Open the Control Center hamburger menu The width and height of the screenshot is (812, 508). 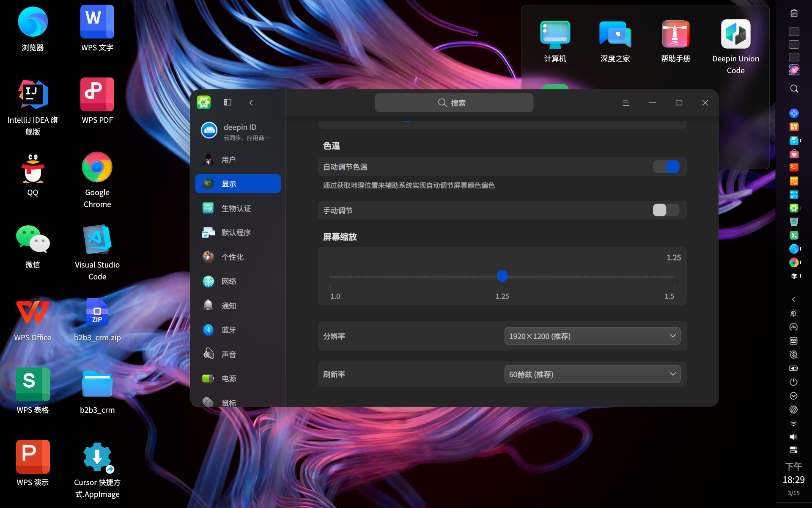pyautogui.click(x=626, y=103)
